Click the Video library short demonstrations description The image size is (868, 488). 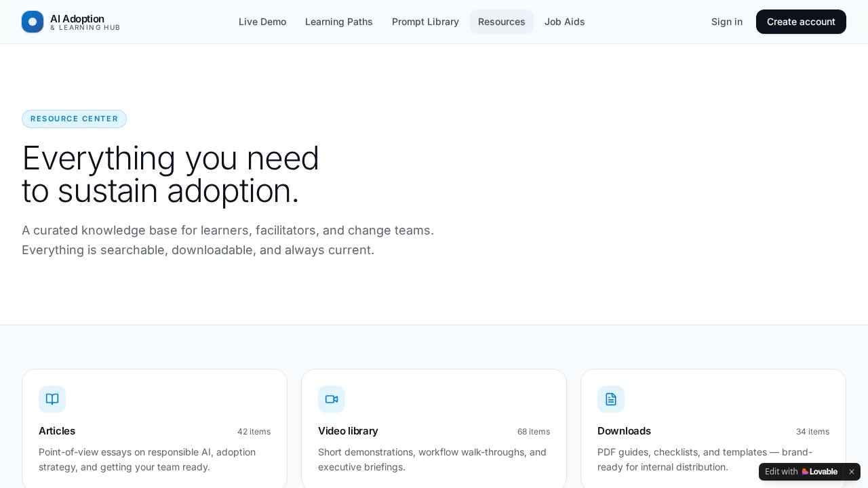point(432,460)
